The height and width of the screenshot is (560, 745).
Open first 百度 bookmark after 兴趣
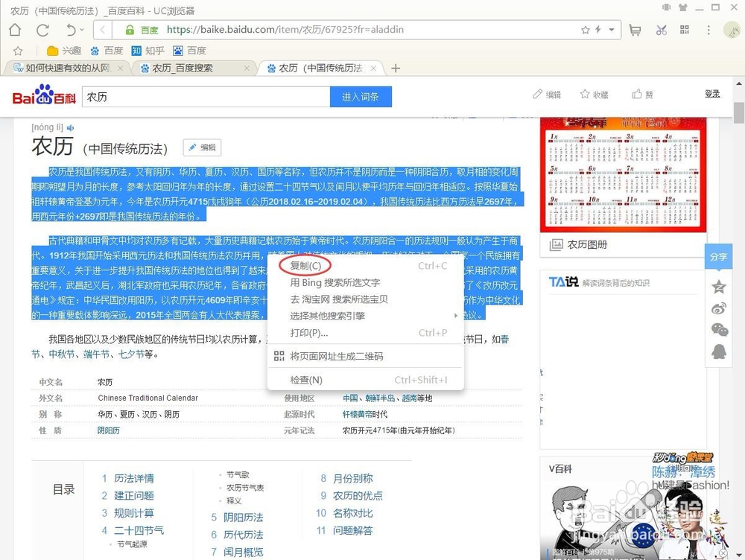(107, 51)
